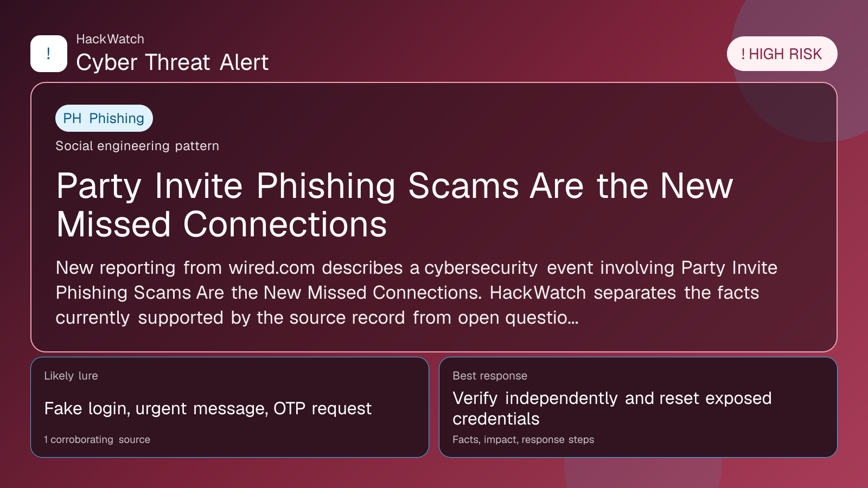Click the main alert card panel border
868x488 pixels.
click(x=434, y=83)
